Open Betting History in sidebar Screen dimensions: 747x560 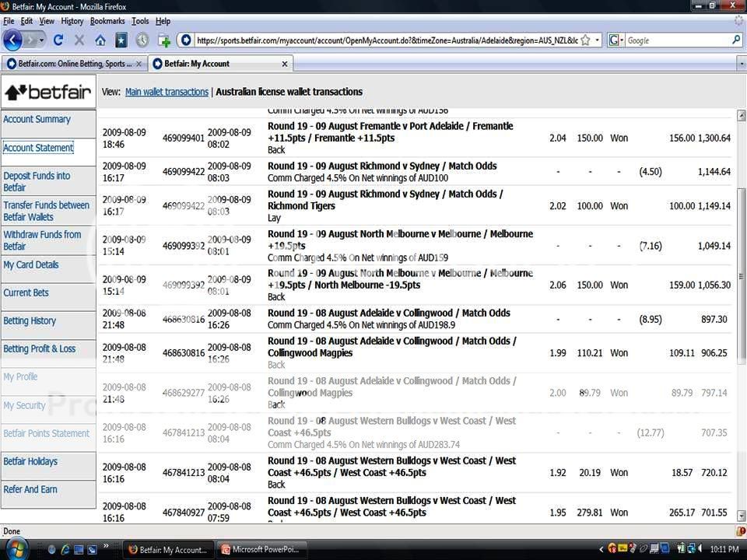tap(30, 321)
